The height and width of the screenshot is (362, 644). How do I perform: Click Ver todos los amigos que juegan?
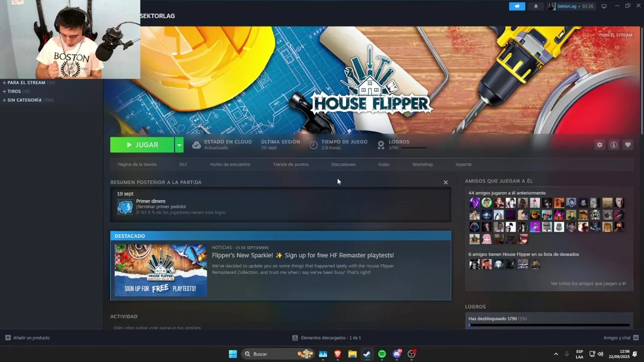pos(588,284)
